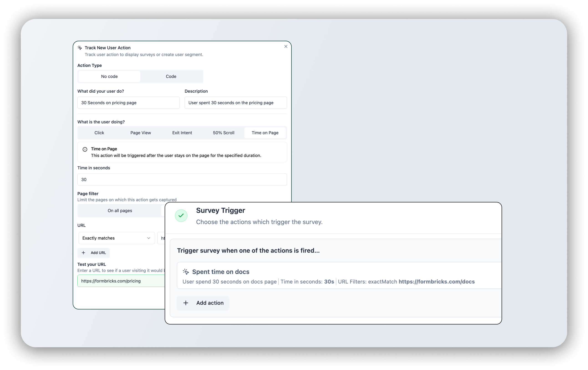Click the cursor icon next to Spent time on docs

click(186, 272)
